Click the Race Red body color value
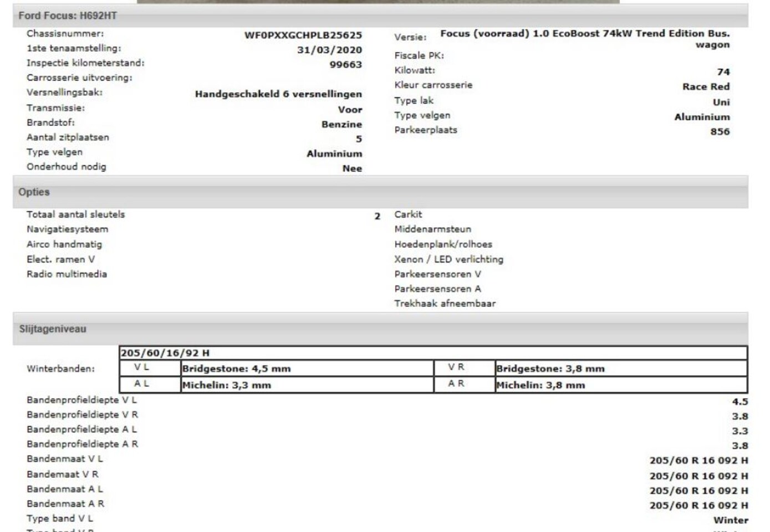 point(706,86)
